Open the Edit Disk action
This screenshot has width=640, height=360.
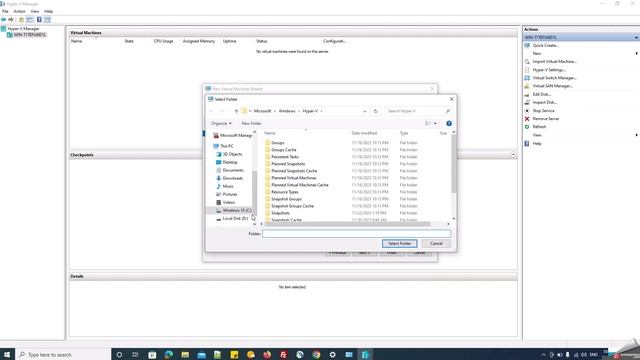541,94
